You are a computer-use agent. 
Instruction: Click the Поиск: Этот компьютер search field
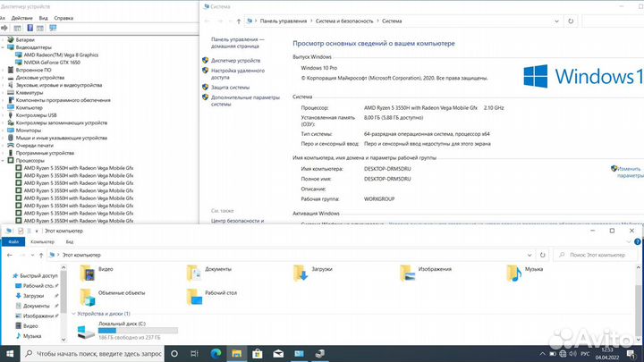(596, 255)
